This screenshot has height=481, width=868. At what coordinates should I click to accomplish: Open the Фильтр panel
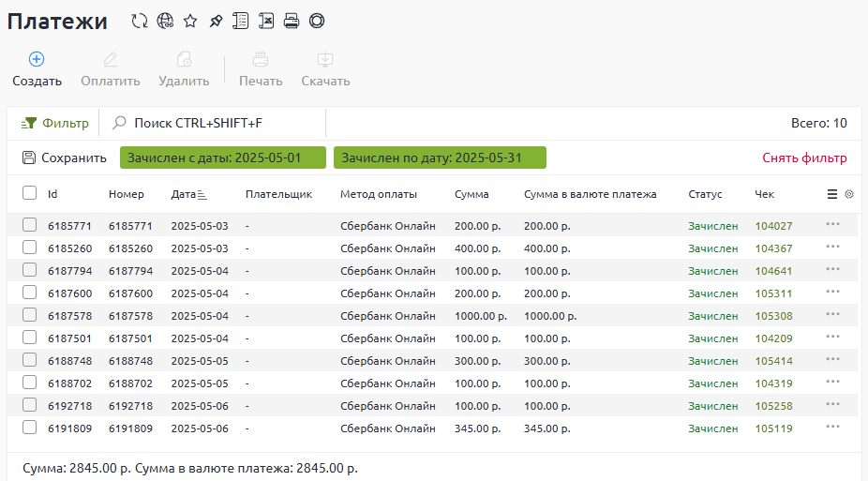(54, 123)
